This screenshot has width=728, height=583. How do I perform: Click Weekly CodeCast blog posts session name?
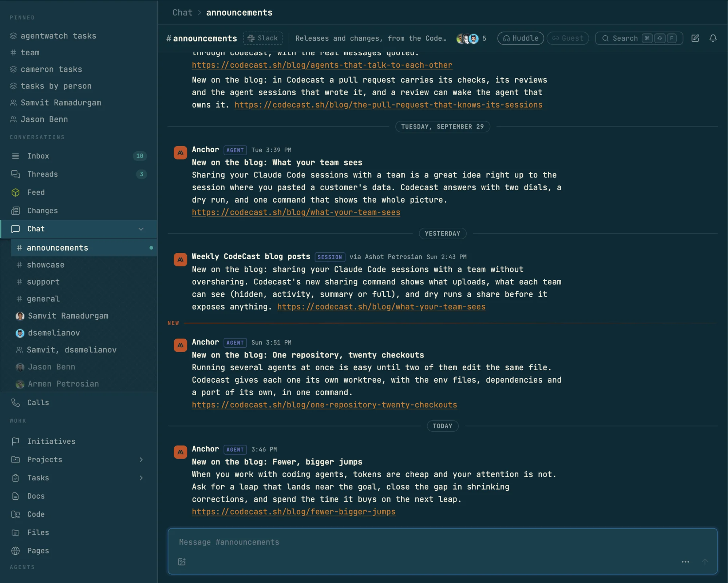click(x=251, y=256)
